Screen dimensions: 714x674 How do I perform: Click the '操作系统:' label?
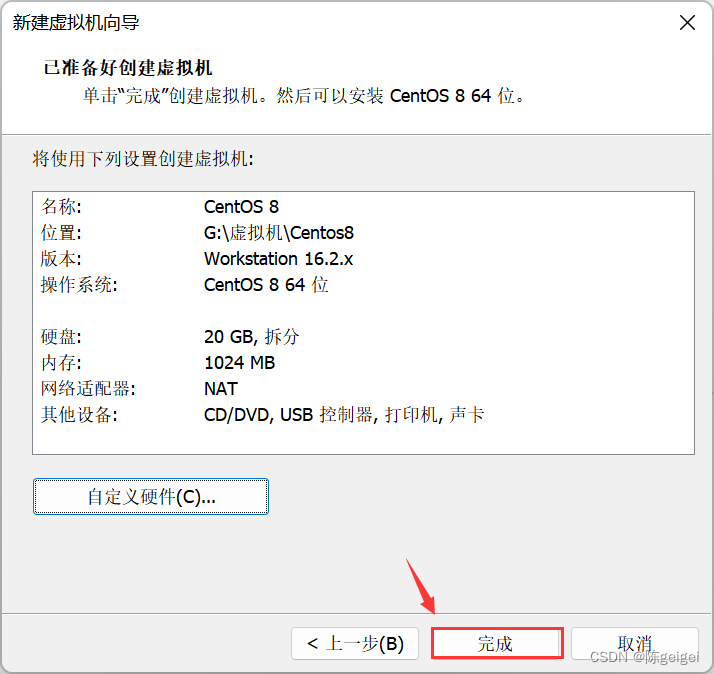click(x=79, y=285)
